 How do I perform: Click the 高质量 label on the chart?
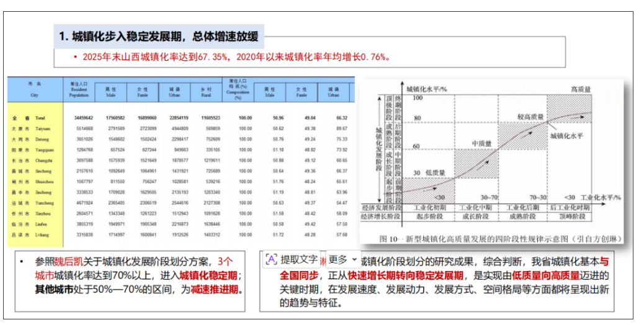click(581, 89)
